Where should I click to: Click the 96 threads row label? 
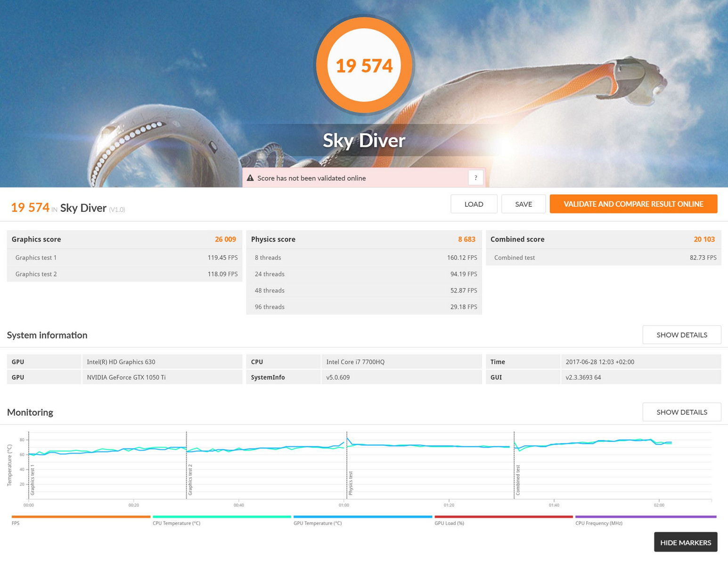point(270,307)
